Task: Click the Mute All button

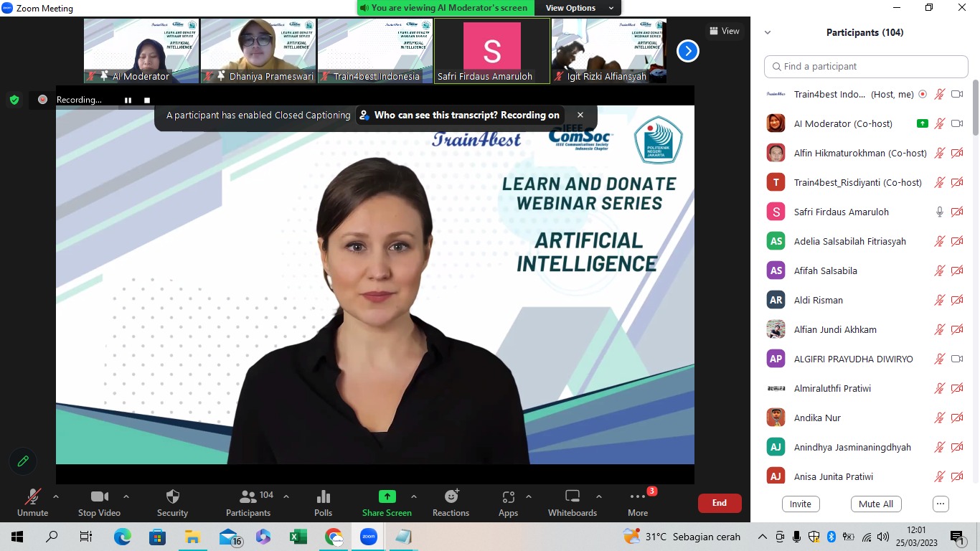Action: [875, 504]
